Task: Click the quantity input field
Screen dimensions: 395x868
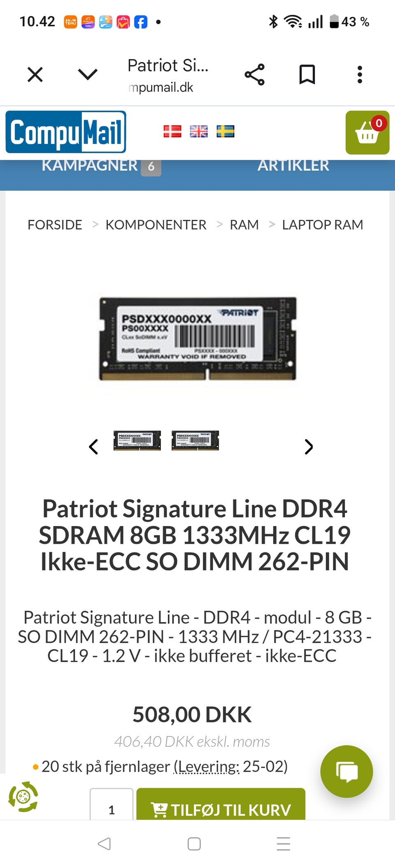Action: (x=112, y=804)
